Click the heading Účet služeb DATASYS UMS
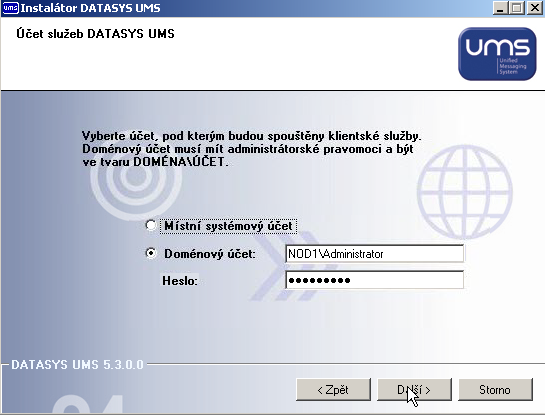 click(95, 34)
